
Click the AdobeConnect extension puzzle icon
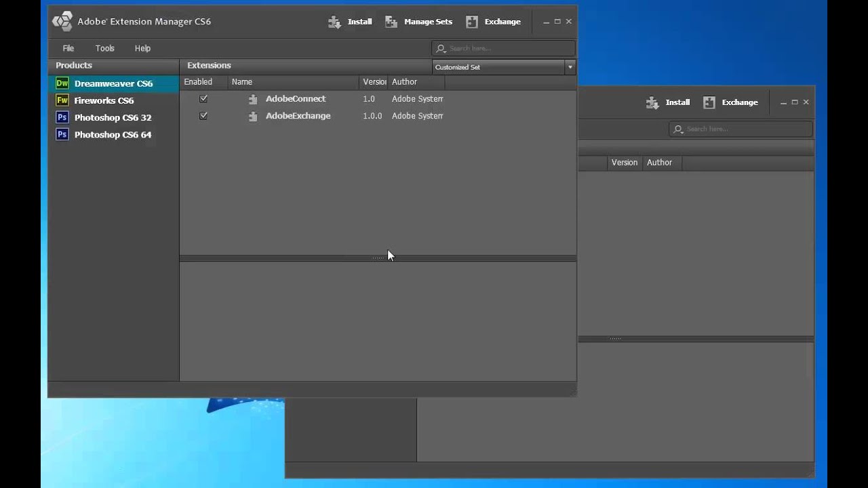point(253,99)
